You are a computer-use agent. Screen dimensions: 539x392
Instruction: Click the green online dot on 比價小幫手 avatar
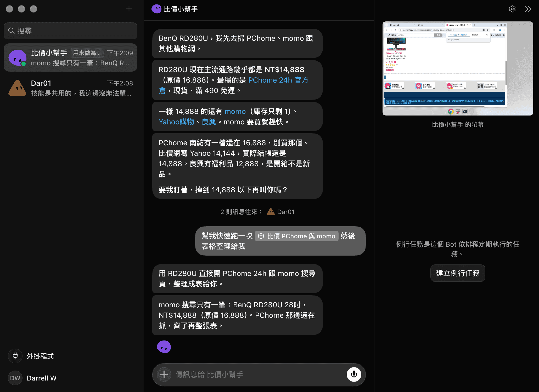click(x=24, y=64)
